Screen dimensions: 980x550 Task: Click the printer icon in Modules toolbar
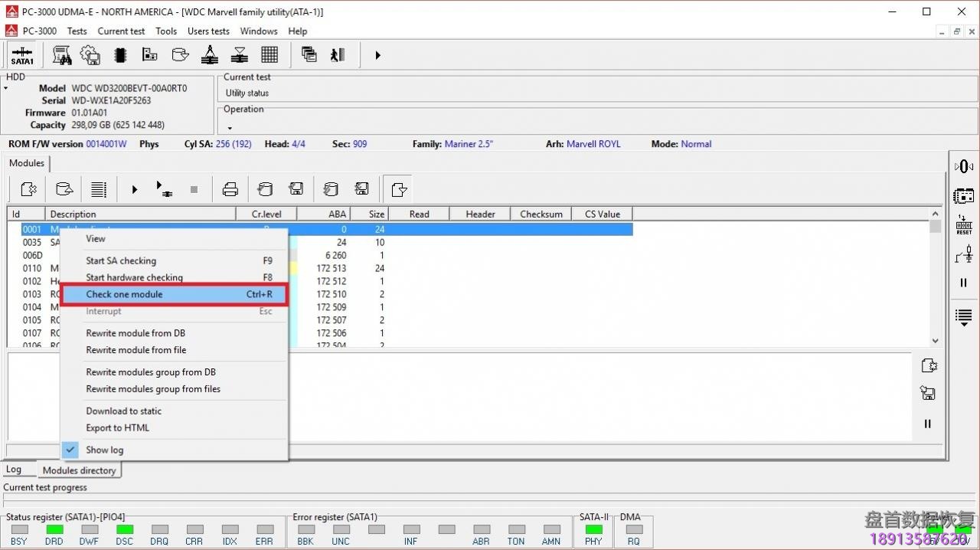(230, 189)
